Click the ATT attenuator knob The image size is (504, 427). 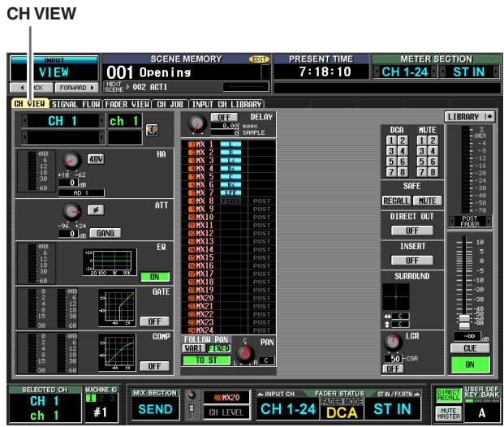click(x=72, y=212)
